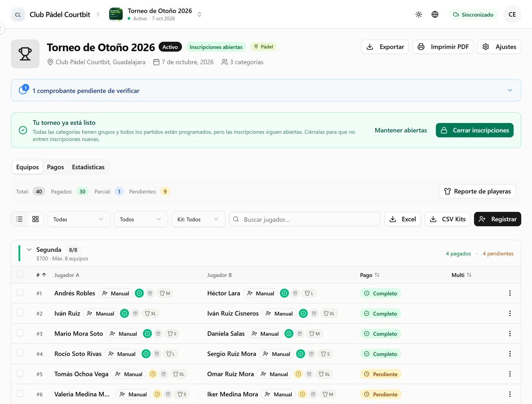Open Reporte de playeras
Image resolution: width=532 pixels, height=404 pixels.
coord(477,191)
